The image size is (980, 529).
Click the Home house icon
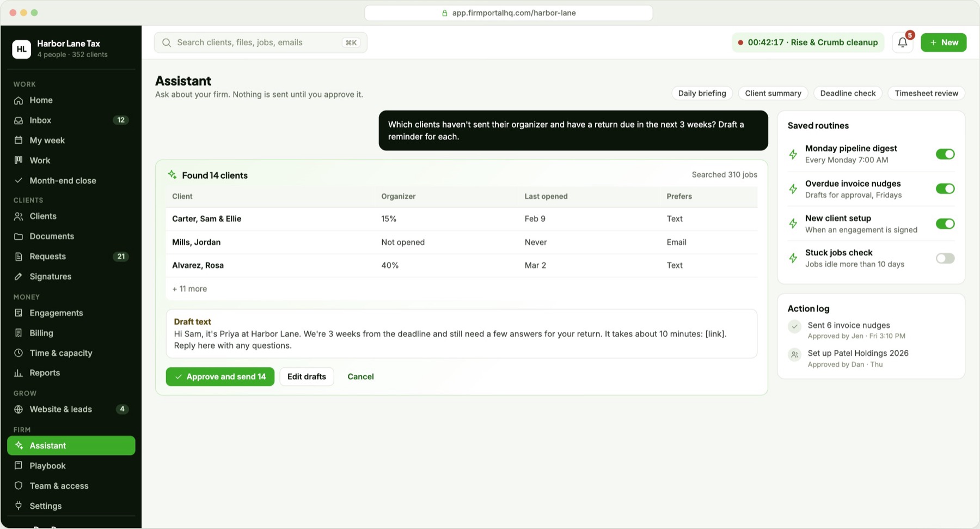19,100
